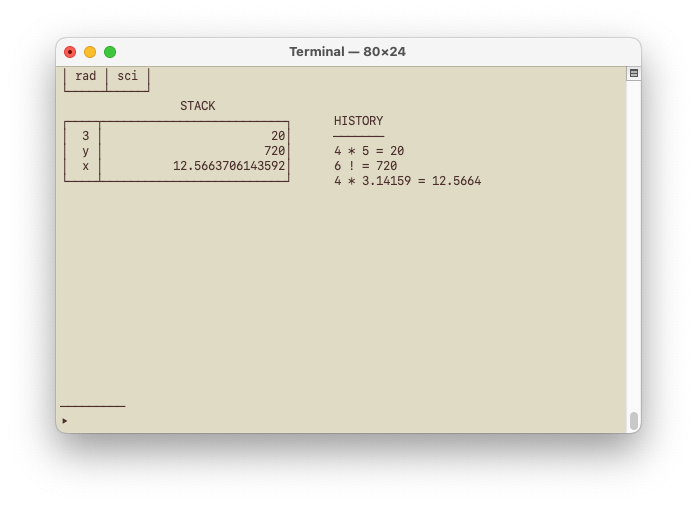
Task: Click the split pane icon at top-right
Action: 633,73
